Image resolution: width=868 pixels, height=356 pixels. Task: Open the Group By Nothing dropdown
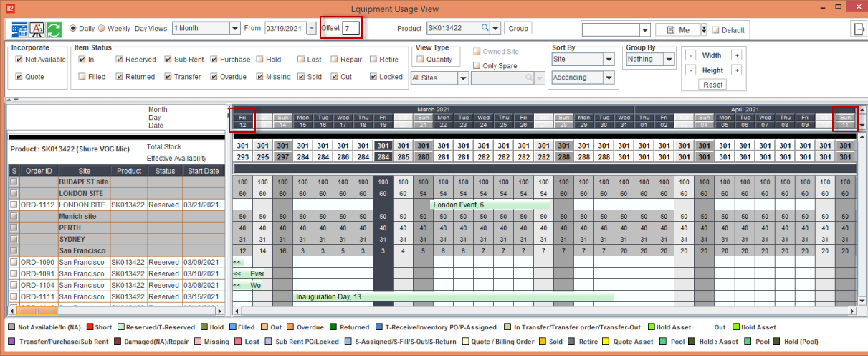pos(669,60)
